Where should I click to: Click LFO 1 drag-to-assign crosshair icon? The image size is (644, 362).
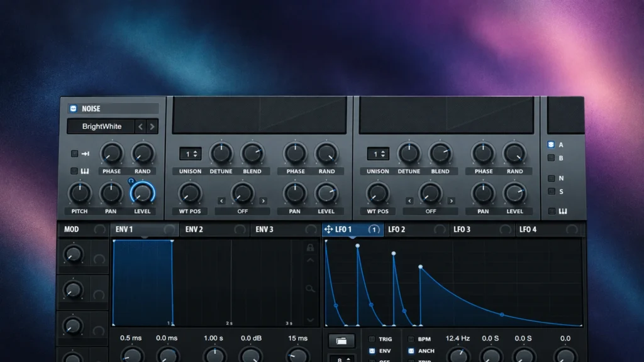pos(328,229)
